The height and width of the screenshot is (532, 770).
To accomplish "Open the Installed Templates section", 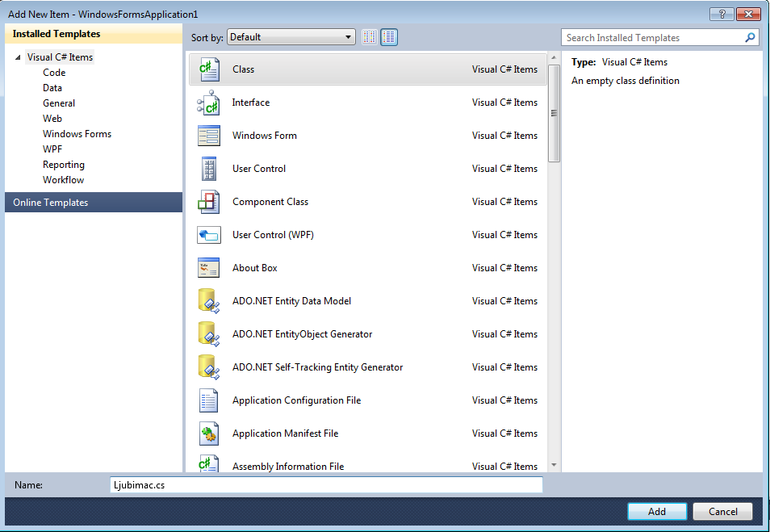I will 94,34.
